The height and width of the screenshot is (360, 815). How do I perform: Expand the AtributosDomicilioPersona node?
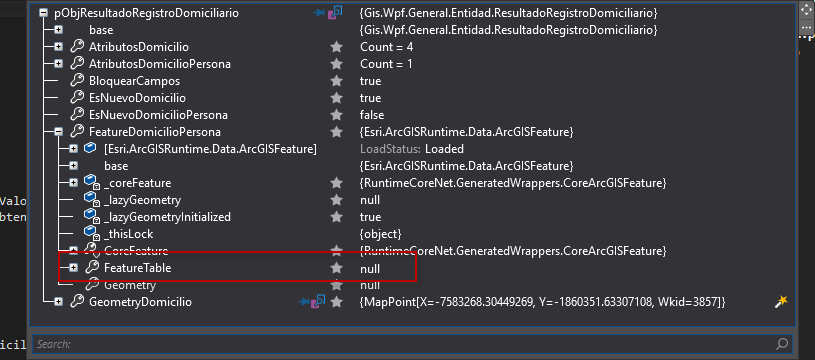click(x=59, y=64)
